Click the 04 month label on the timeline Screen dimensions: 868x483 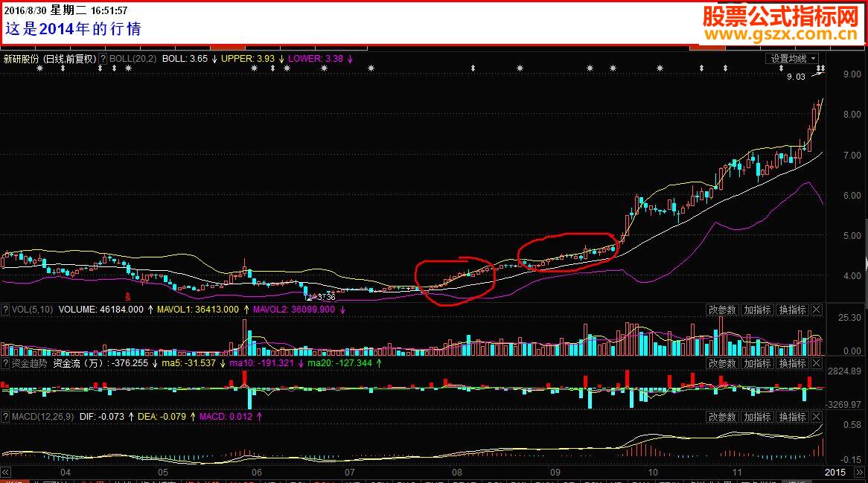(66, 473)
